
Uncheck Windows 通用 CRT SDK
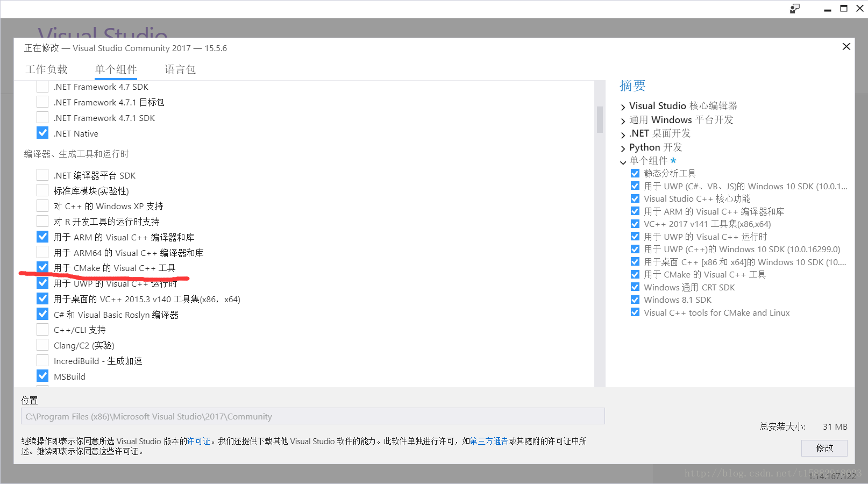pos(635,287)
